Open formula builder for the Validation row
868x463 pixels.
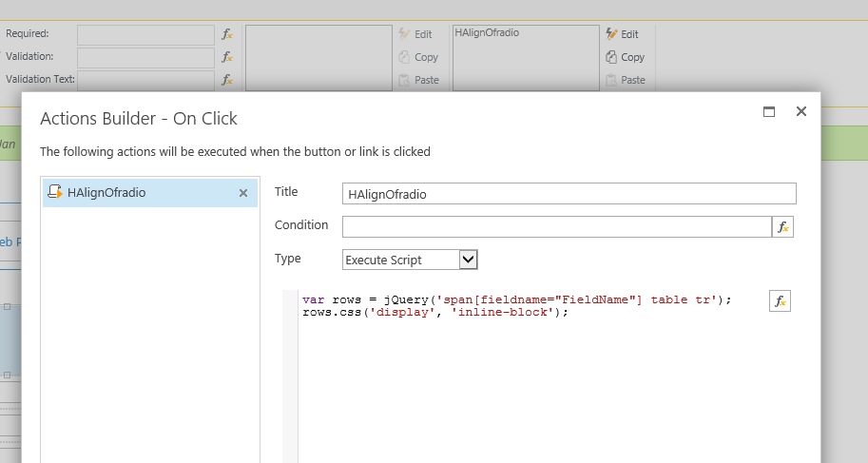(226, 57)
